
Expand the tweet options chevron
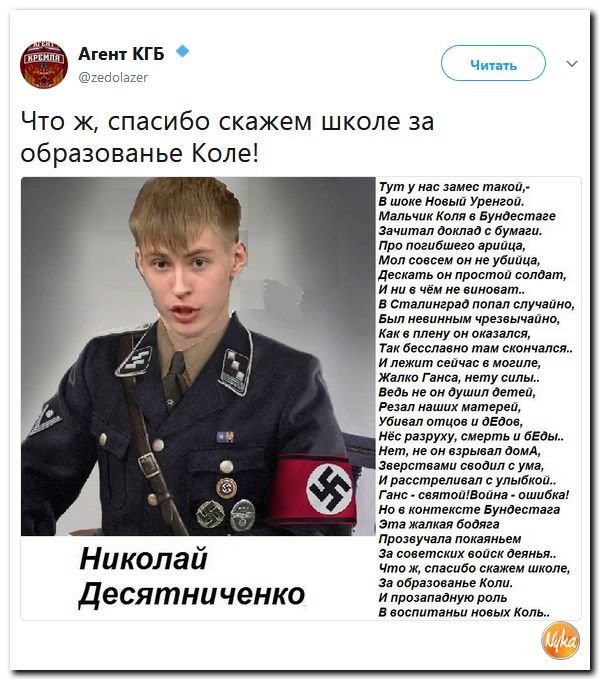click(x=572, y=64)
